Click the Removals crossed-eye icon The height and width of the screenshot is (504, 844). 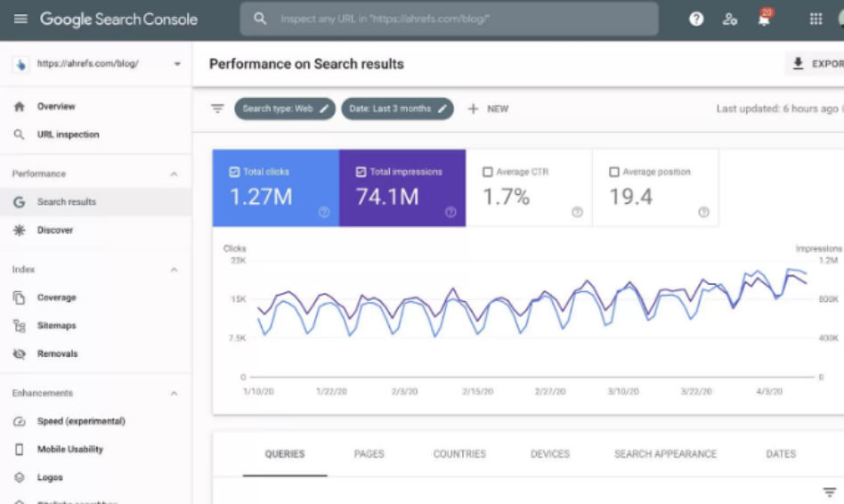pos(20,354)
